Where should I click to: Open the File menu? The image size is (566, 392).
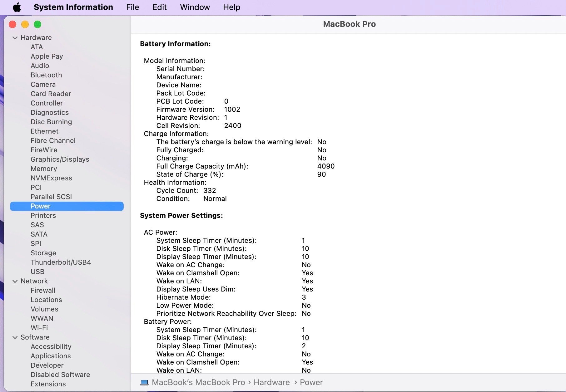pyautogui.click(x=132, y=7)
